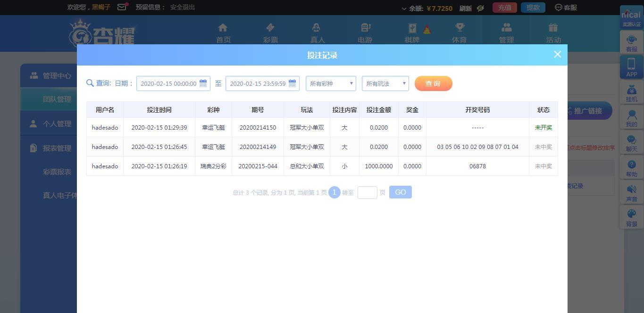Expand the 所有玩法 dropdown
This screenshot has height=313, width=644.
coord(385,83)
